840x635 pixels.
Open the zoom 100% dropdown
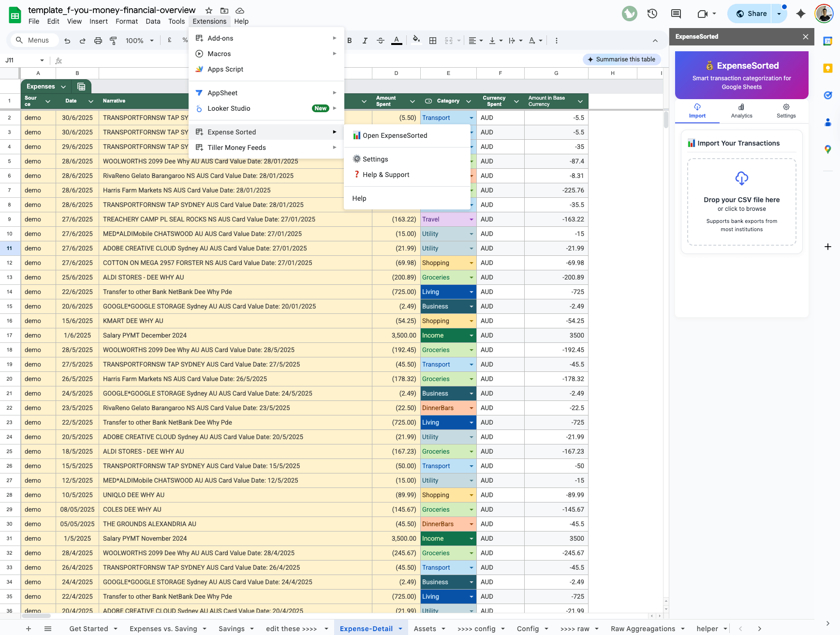pos(139,41)
